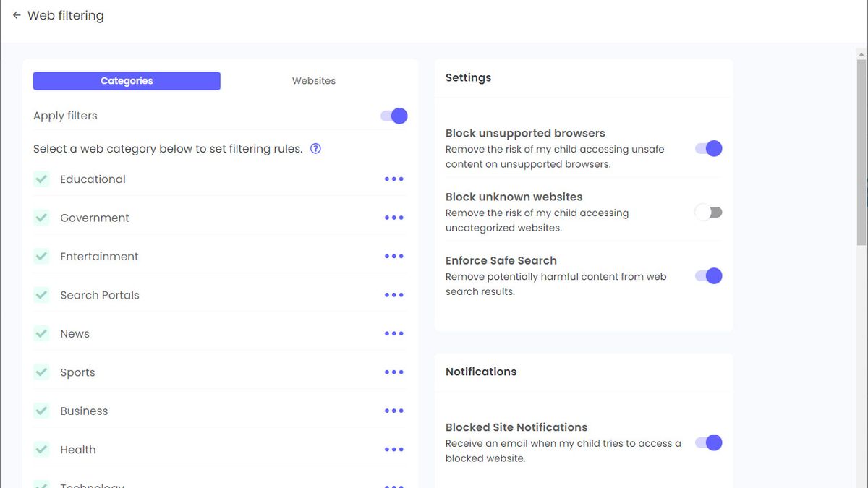
Task: Select the checkmark beside Sports
Action: (x=41, y=372)
